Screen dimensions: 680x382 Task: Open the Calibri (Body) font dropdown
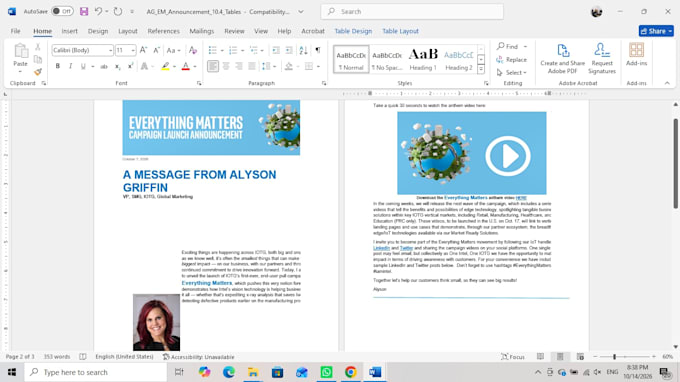click(x=82, y=50)
